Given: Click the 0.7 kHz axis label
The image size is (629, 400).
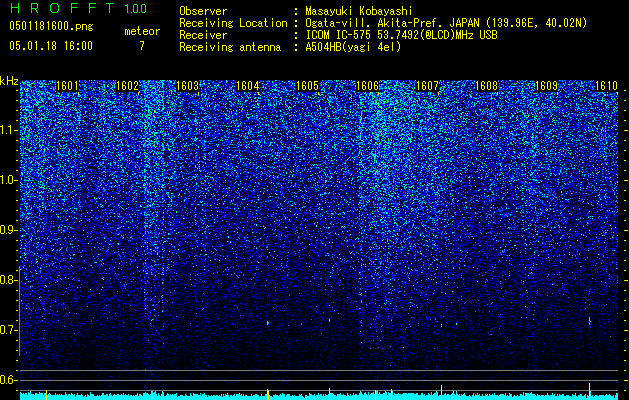Looking at the screenshot, I should [8, 330].
